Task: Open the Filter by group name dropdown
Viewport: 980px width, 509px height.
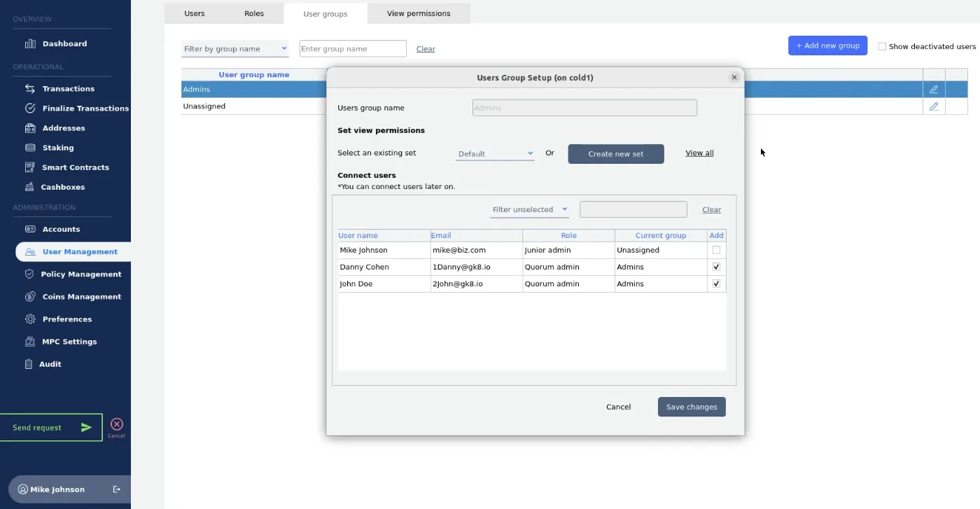Action: click(235, 48)
